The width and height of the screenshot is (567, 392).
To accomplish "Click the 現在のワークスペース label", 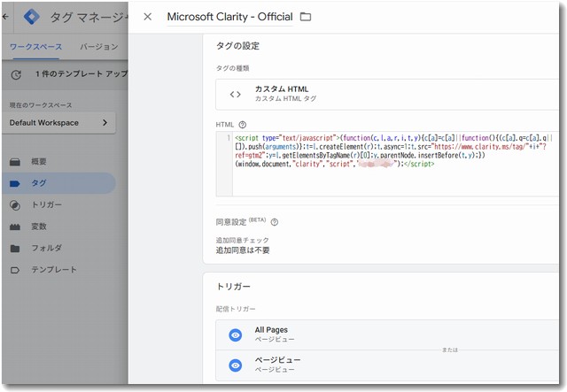I will pyautogui.click(x=41, y=105).
